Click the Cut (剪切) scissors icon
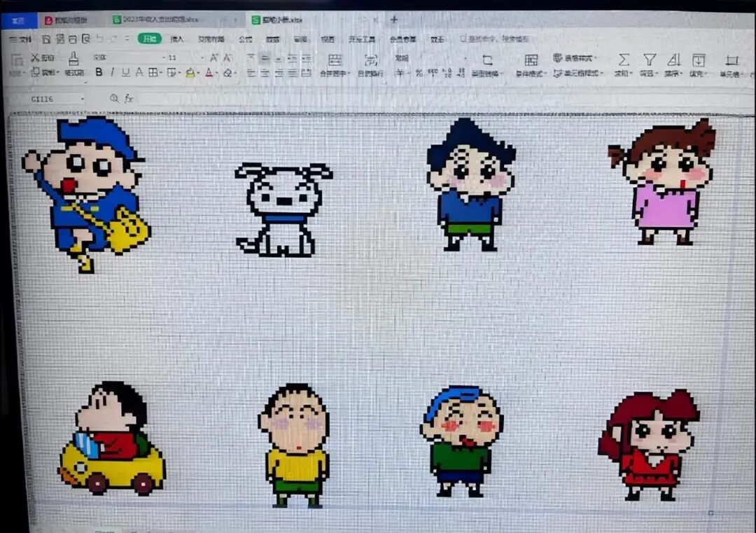This screenshot has height=533, width=756. click(35, 58)
